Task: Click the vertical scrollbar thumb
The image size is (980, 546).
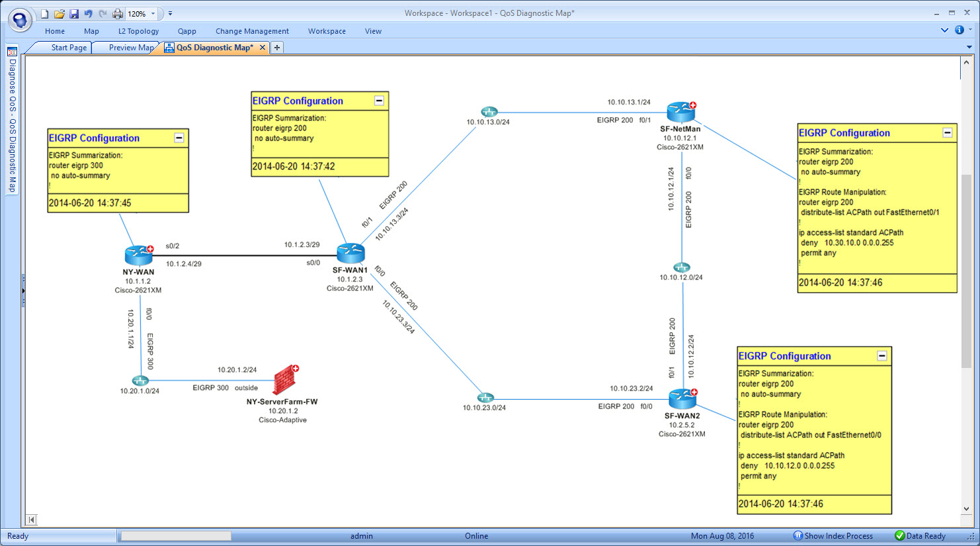Action: (x=966, y=270)
